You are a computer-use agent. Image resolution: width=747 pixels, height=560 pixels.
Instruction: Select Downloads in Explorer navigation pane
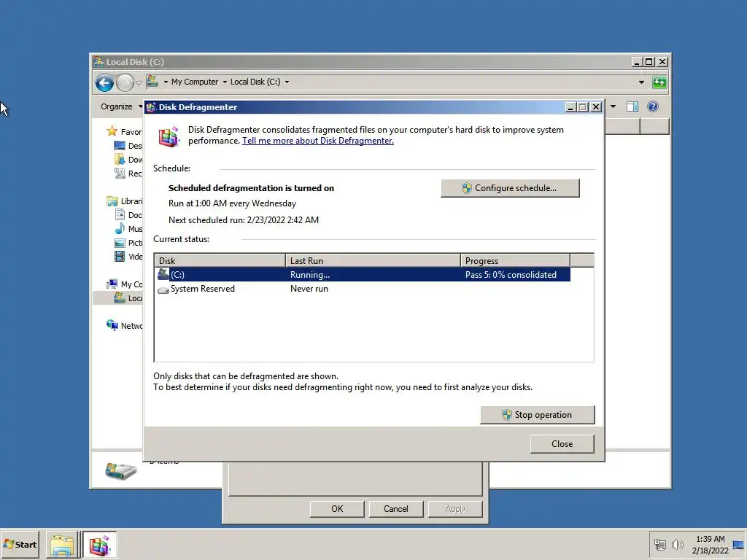click(128, 160)
